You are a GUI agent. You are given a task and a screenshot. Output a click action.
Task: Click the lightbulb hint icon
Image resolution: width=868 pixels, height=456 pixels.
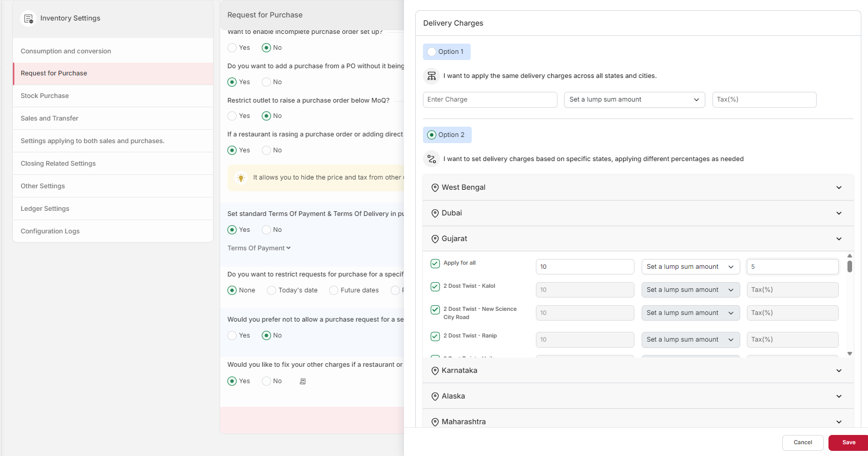(x=241, y=177)
